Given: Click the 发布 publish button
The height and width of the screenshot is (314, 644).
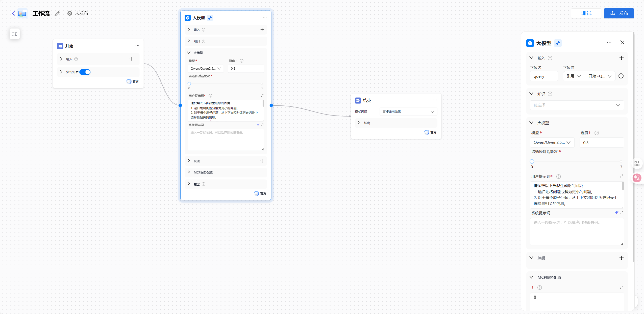Looking at the screenshot, I should click(618, 13).
